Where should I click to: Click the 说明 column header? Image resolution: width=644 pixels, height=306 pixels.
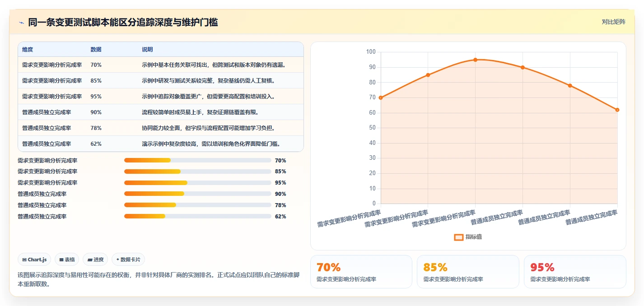[147, 49]
